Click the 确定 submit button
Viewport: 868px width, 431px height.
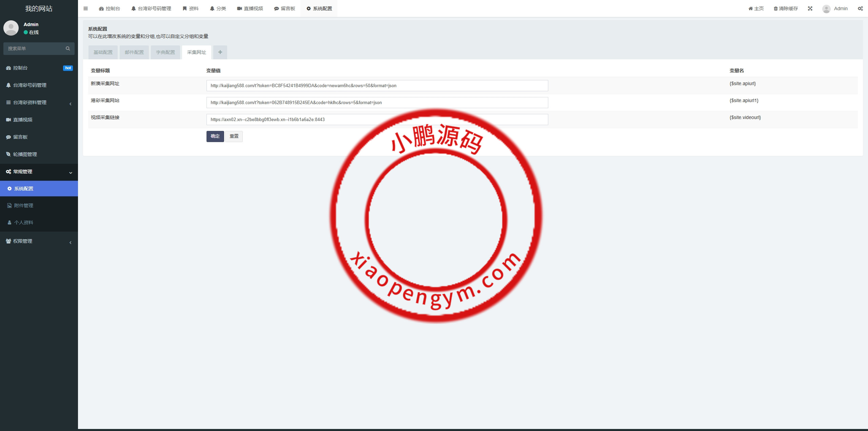coord(215,136)
